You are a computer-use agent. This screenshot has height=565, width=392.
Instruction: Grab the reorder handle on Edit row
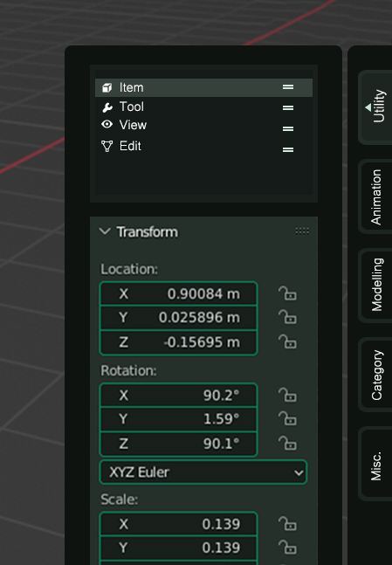pos(288,149)
